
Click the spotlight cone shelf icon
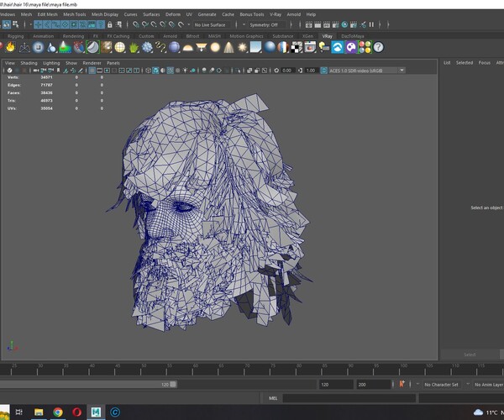[228, 47]
